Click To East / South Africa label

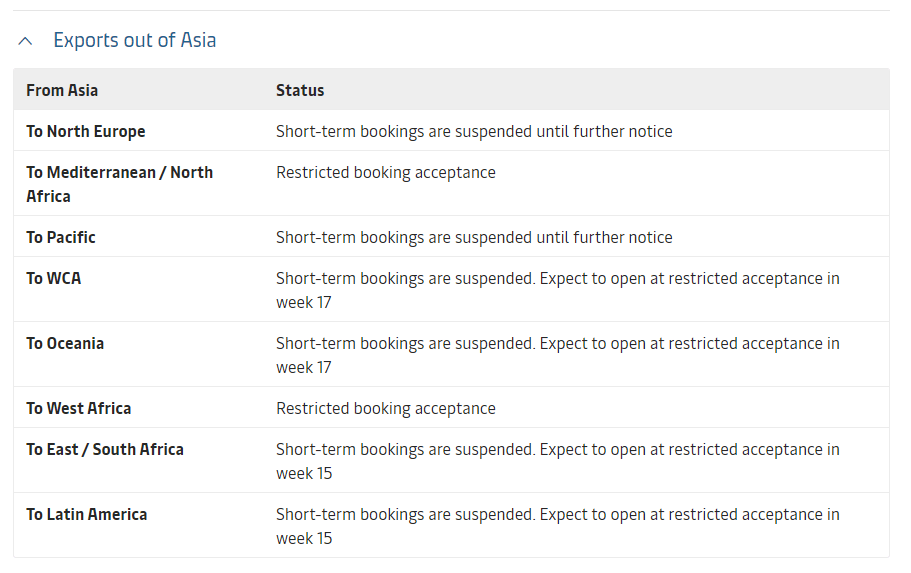click(x=105, y=449)
